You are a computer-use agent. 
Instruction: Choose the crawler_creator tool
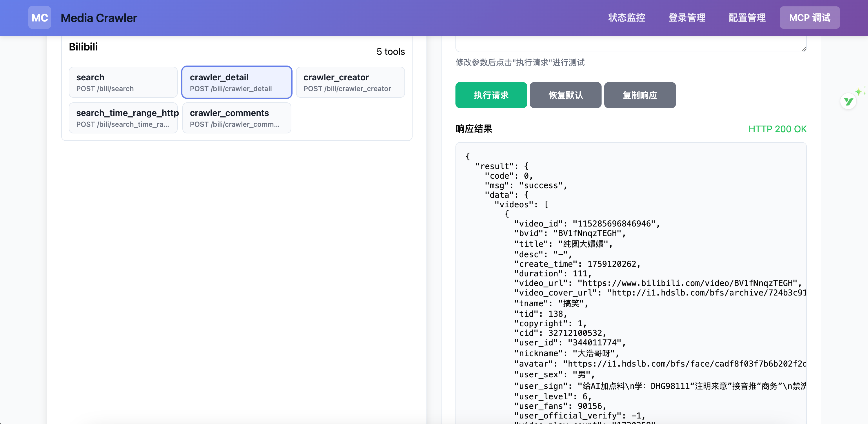(x=350, y=82)
